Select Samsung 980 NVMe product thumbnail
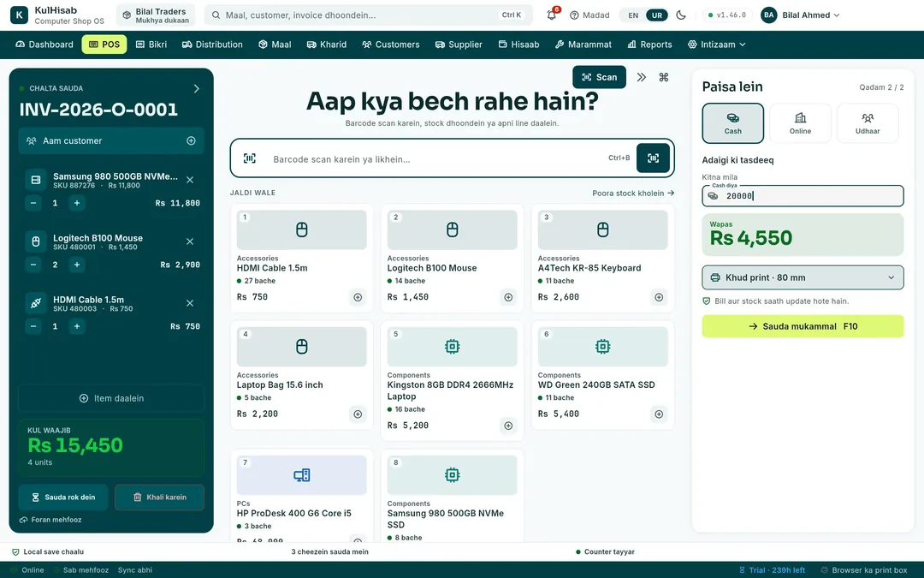Screen dimensions: 924x578 (452, 474)
